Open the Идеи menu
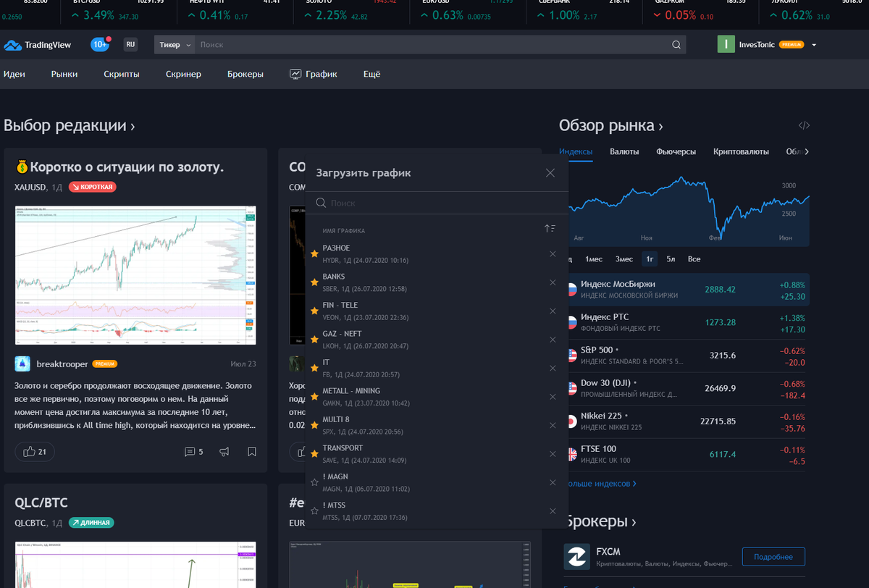This screenshot has width=869, height=588. click(14, 74)
